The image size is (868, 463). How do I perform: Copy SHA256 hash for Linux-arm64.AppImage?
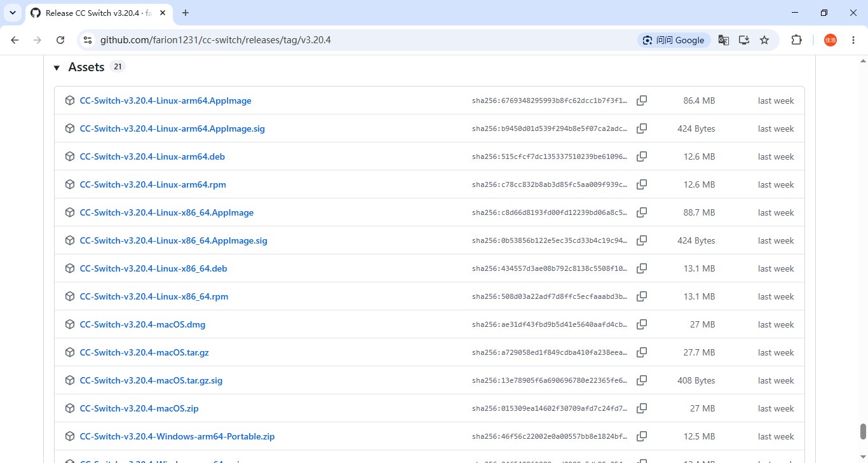coord(642,100)
